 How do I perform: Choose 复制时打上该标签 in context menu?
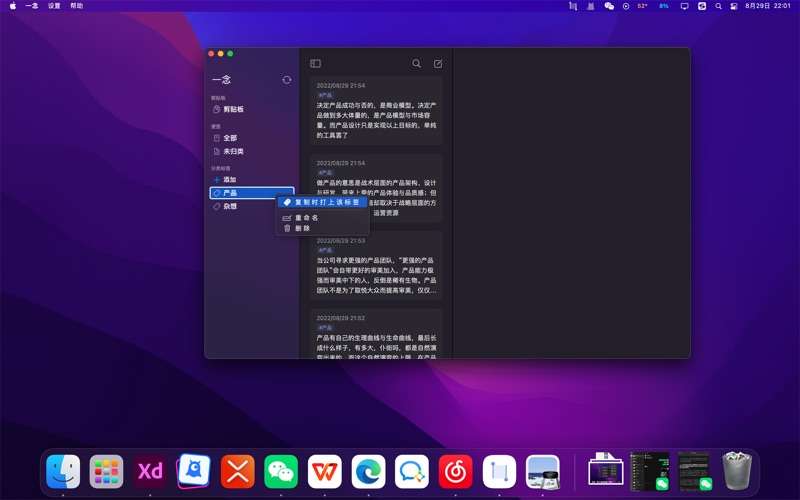326,202
